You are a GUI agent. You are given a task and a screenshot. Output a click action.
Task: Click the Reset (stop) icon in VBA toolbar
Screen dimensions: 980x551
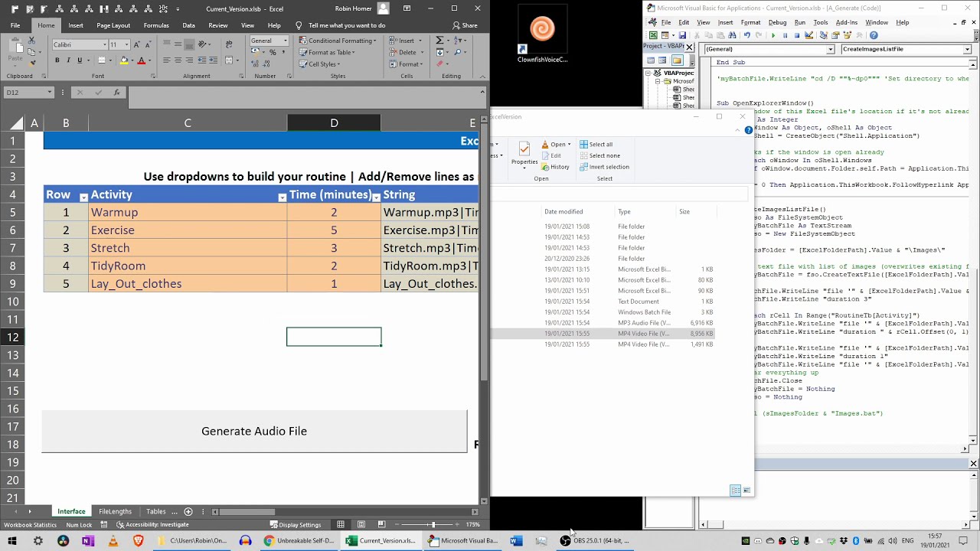coord(797,35)
